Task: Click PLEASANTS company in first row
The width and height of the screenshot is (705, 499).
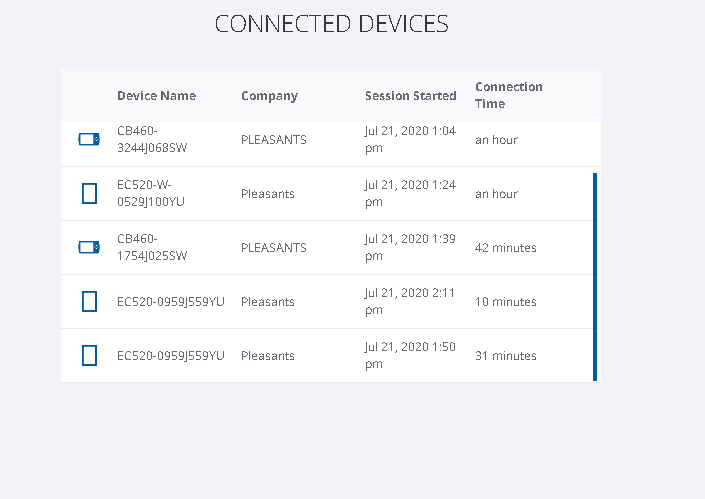Action: pyautogui.click(x=274, y=139)
